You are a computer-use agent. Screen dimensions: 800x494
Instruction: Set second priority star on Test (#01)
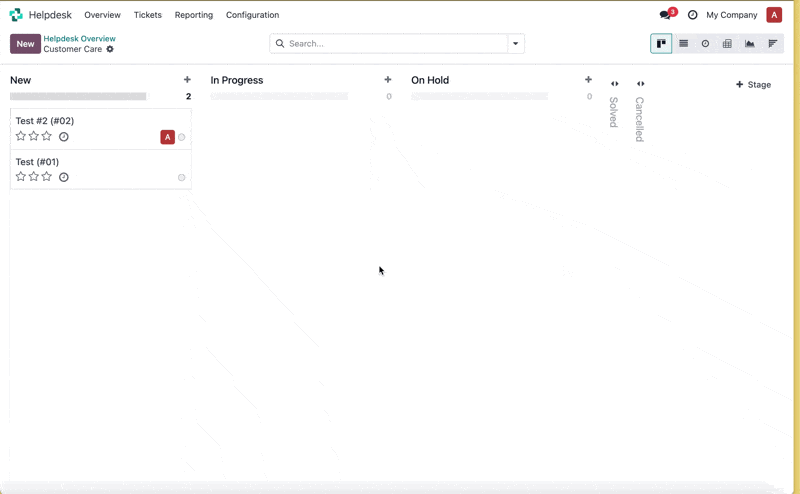(34, 177)
